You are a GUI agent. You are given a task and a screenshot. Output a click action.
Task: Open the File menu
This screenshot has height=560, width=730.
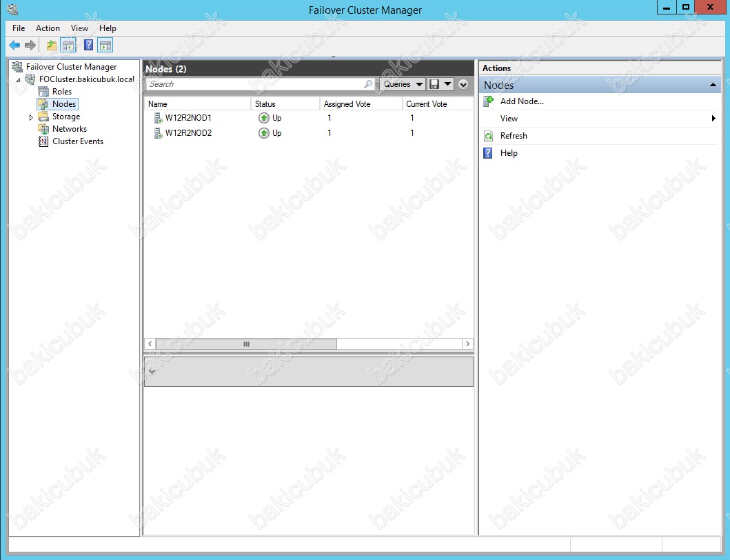(x=19, y=28)
